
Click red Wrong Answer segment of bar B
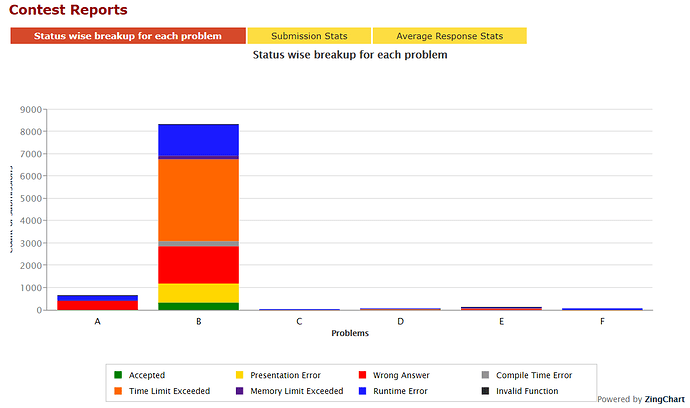pos(198,265)
